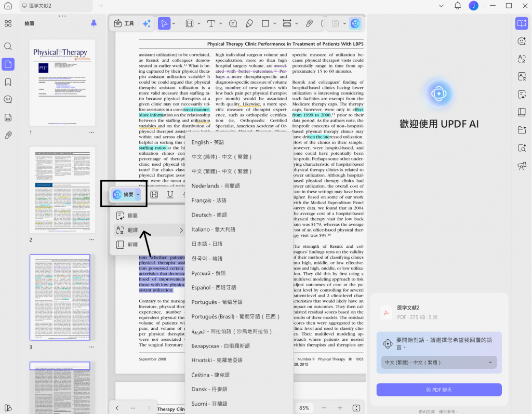Open the user account avatar J
The image size is (532, 414).
coord(474,6)
